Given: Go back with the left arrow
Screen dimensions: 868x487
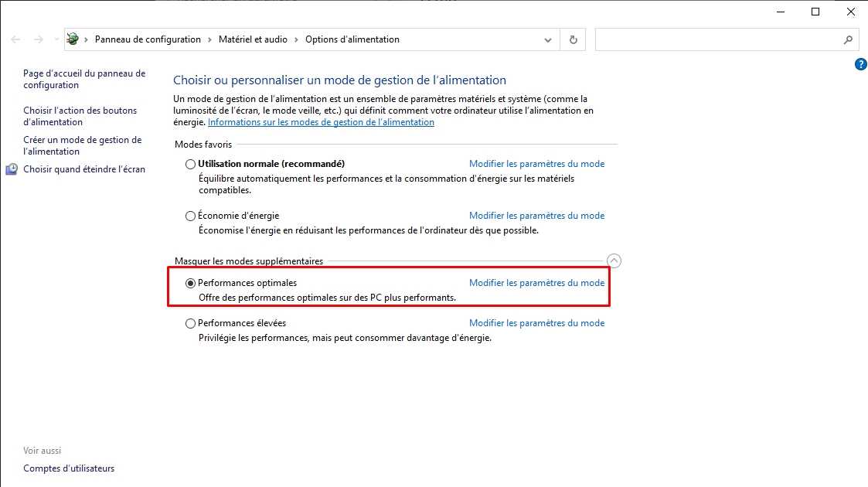Looking at the screenshot, I should coord(15,39).
